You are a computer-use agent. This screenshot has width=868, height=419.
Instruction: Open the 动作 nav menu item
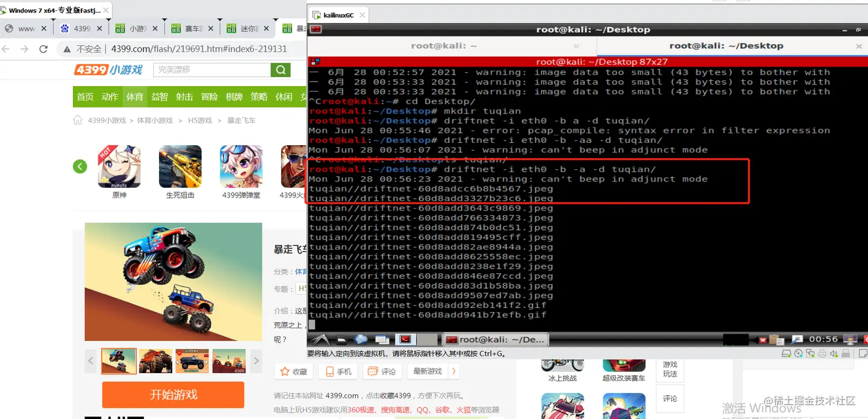[110, 97]
